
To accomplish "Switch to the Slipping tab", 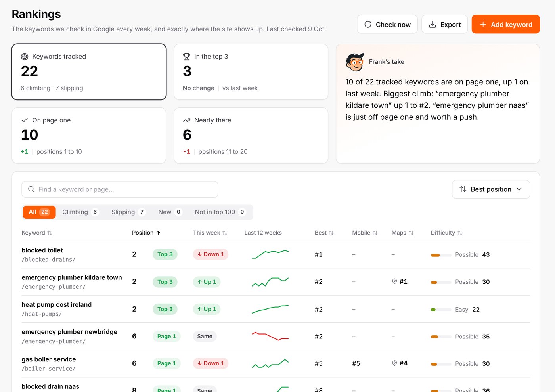I will [128, 212].
